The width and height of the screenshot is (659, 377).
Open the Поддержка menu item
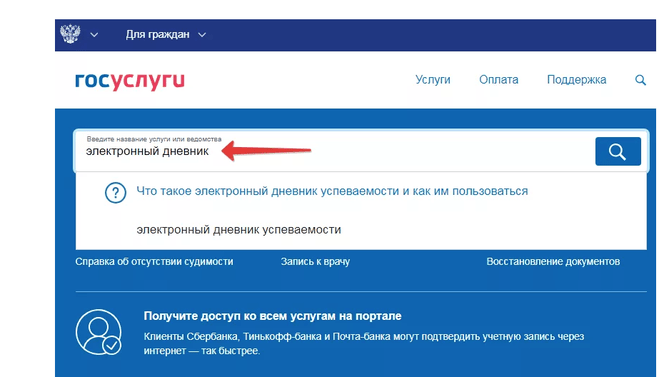click(576, 80)
